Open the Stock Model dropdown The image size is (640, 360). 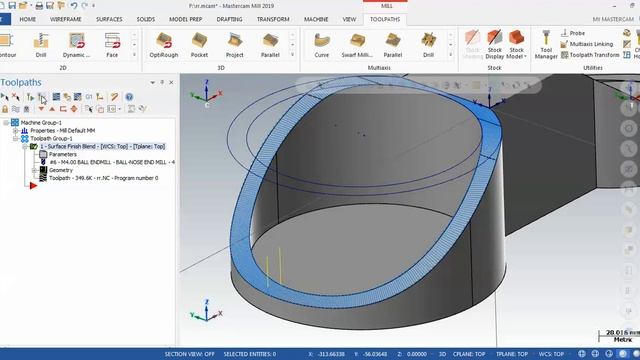click(516, 44)
